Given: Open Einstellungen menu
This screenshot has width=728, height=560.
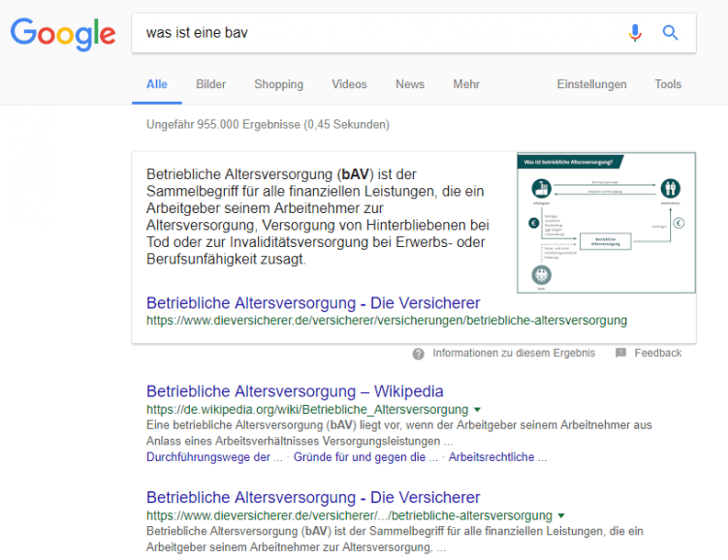Looking at the screenshot, I should 592,84.
